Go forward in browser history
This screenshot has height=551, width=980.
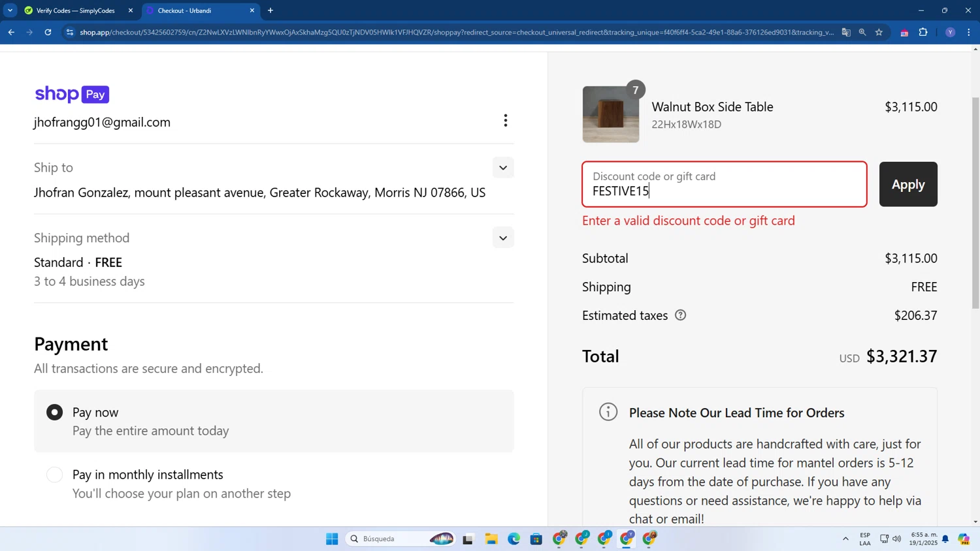(29, 32)
